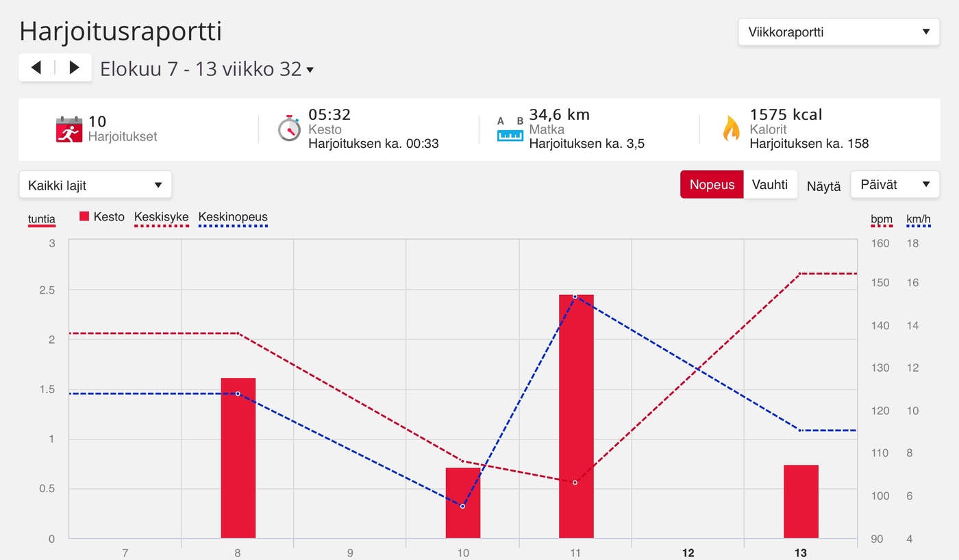The height and width of the screenshot is (560, 959).
Task: Click the previous week arrow
Action: [37, 67]
